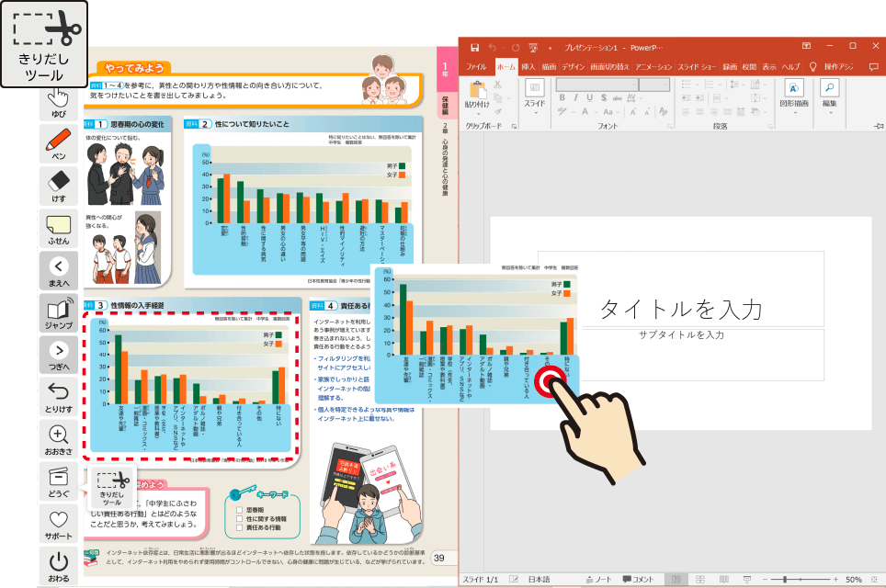Open the font size combo box

(x=654, y=85)
